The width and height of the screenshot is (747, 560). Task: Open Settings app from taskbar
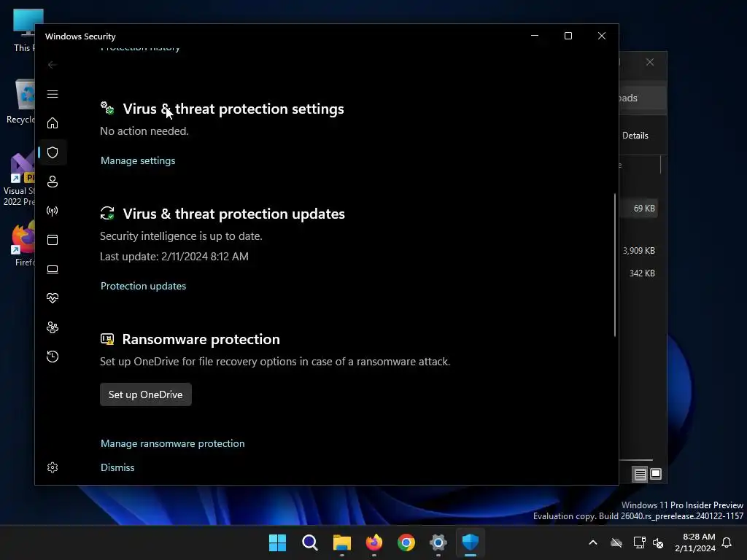point(438,542)
